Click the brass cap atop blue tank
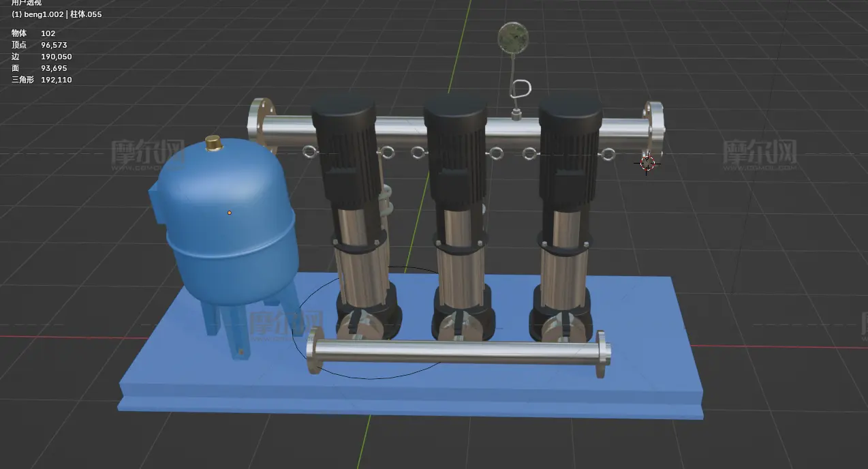The image size is (868, 469). coord(213,142)
